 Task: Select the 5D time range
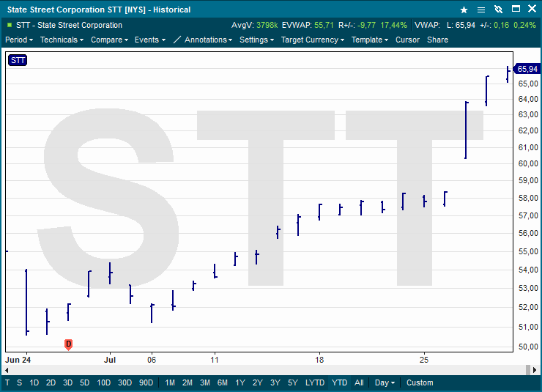(85, 382)
